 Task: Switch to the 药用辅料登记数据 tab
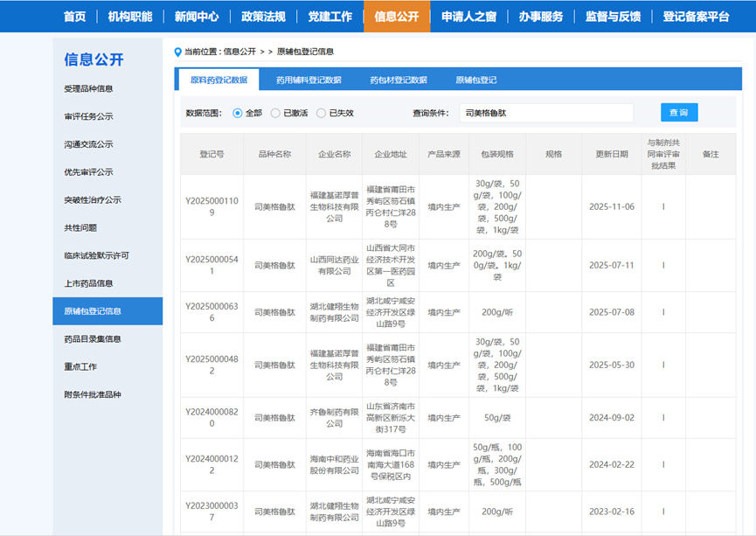click(x=309, y=80)
